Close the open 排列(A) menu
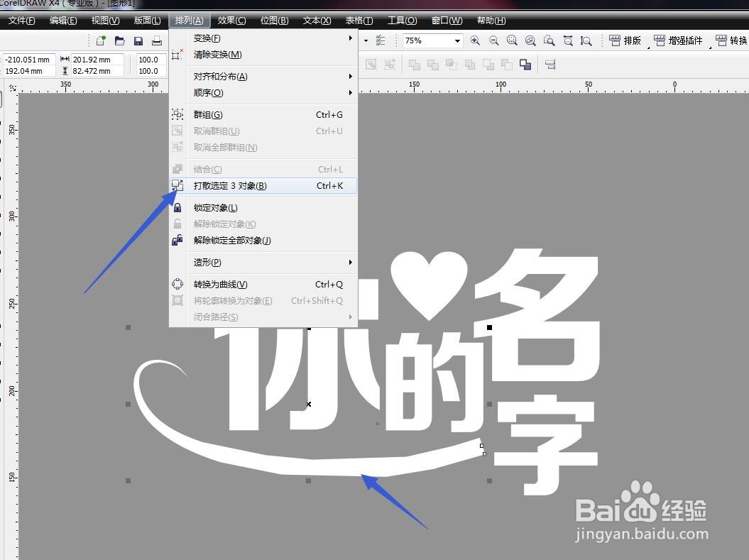Viewport: 749px width, 560px height. pyautogui.click(x=189, y=21)
